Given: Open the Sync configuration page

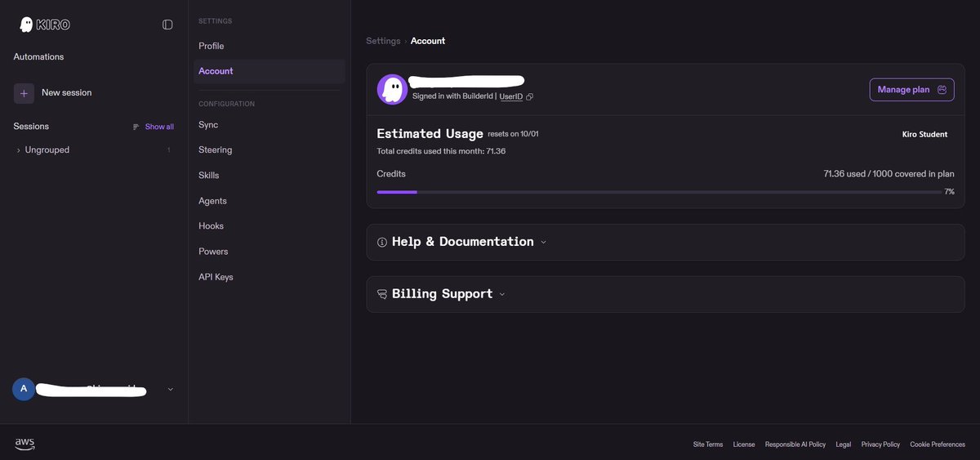Looking at the screenshot, I should point(208,125).
